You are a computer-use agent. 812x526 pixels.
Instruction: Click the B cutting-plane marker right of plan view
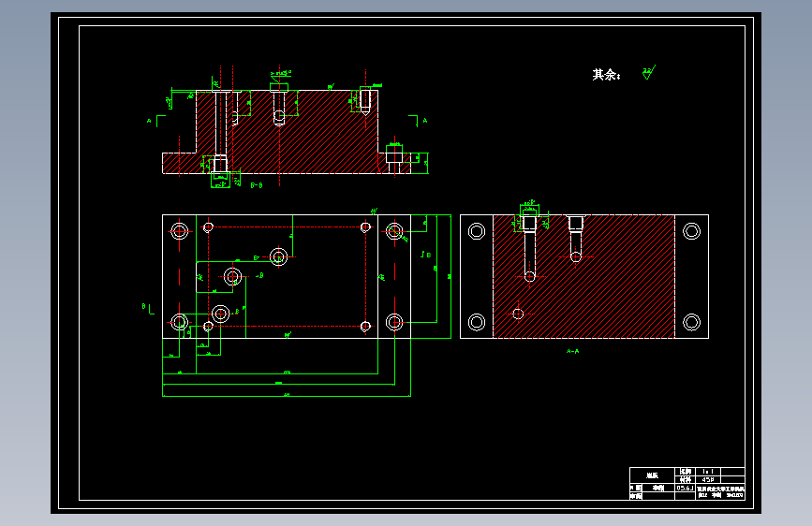click(x=426, y=255)
